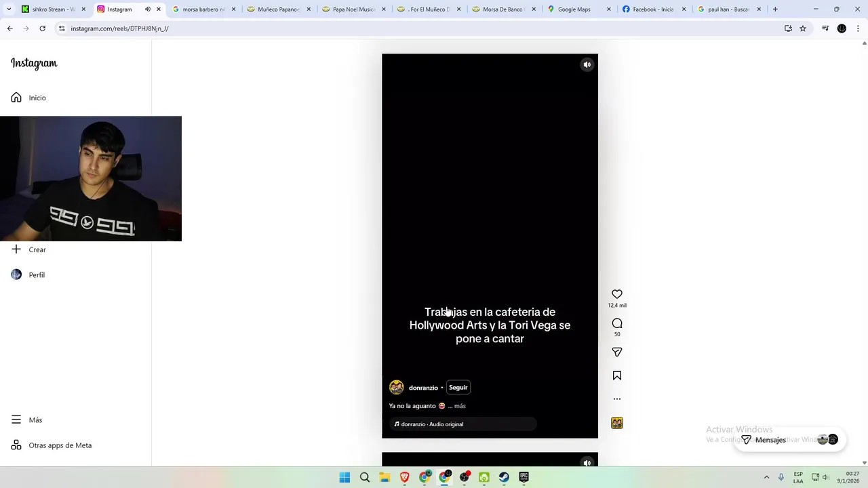Open Epic Games Launcher from the taskbar

pyautogui.click(x=524, y=477)
